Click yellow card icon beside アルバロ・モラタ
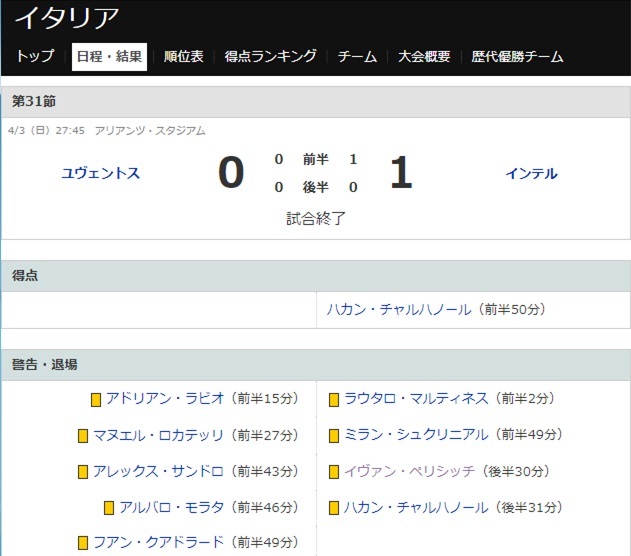The height and width of the screenshot is (556, 631). click(109, 508)
